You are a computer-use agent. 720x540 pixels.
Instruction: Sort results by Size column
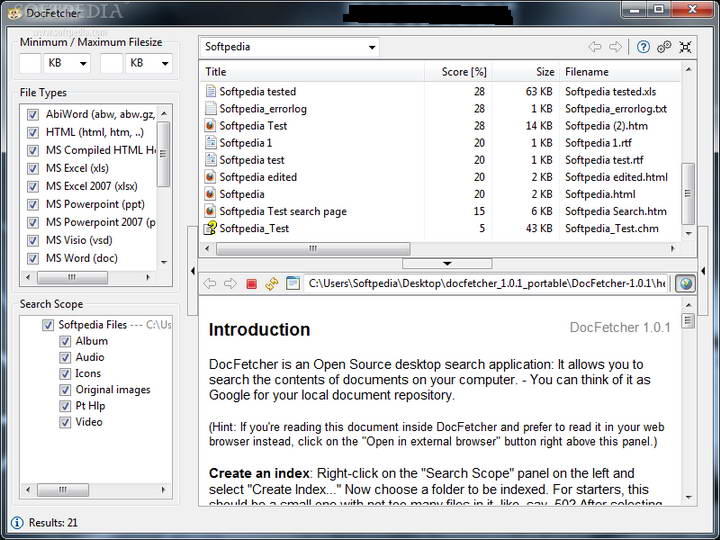pos(525,72)
